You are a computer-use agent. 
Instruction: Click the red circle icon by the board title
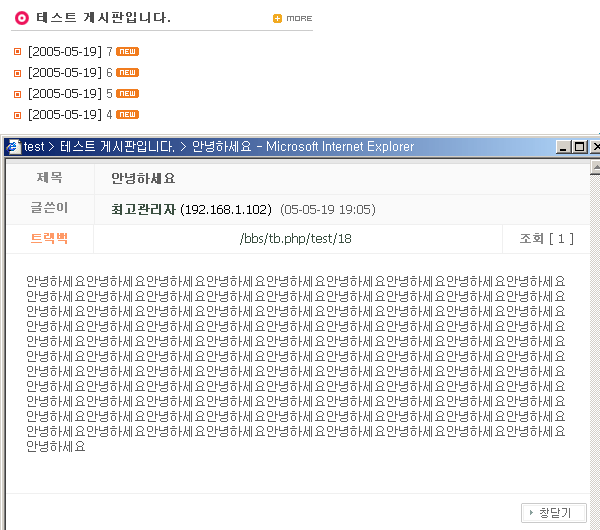pos(21,18)
